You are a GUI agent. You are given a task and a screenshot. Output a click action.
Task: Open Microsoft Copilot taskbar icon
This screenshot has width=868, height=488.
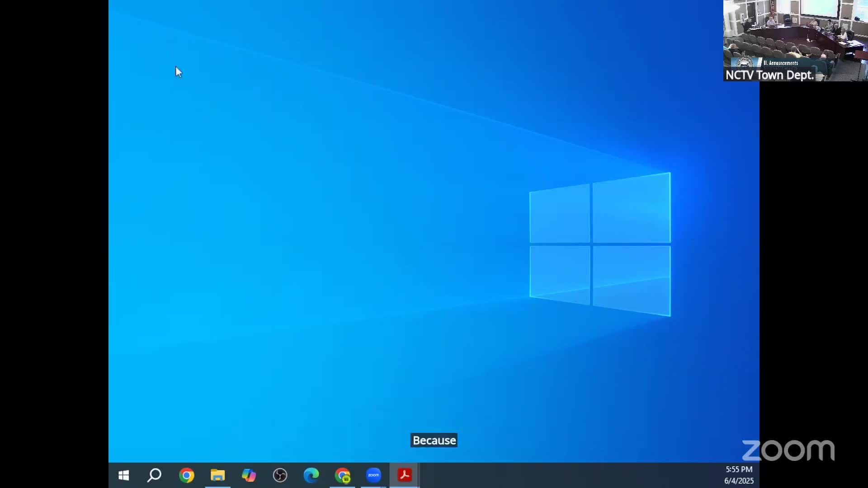(249, 475)
